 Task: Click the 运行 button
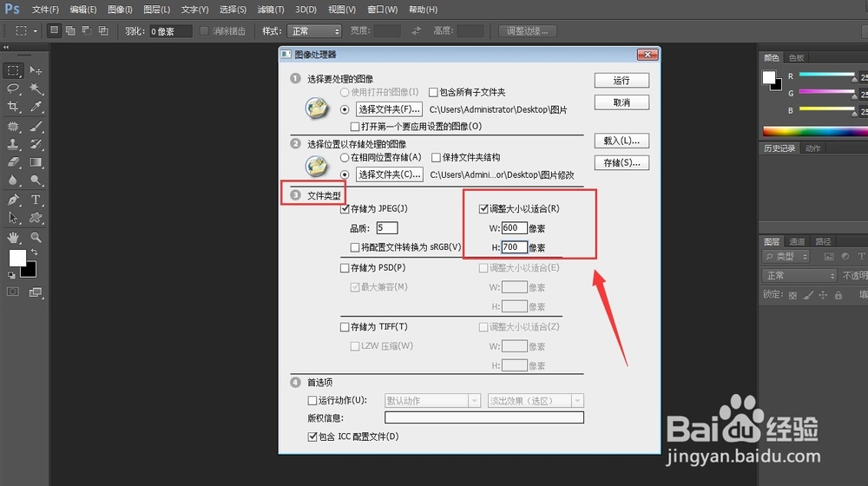pos(621,80)
